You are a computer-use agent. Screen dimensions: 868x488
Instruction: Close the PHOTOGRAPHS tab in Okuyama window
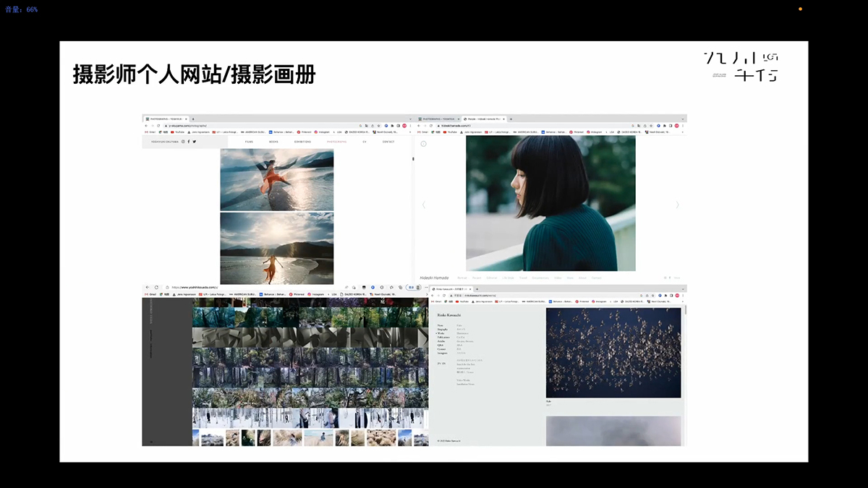pyautogui.click(x=185, y=119)
